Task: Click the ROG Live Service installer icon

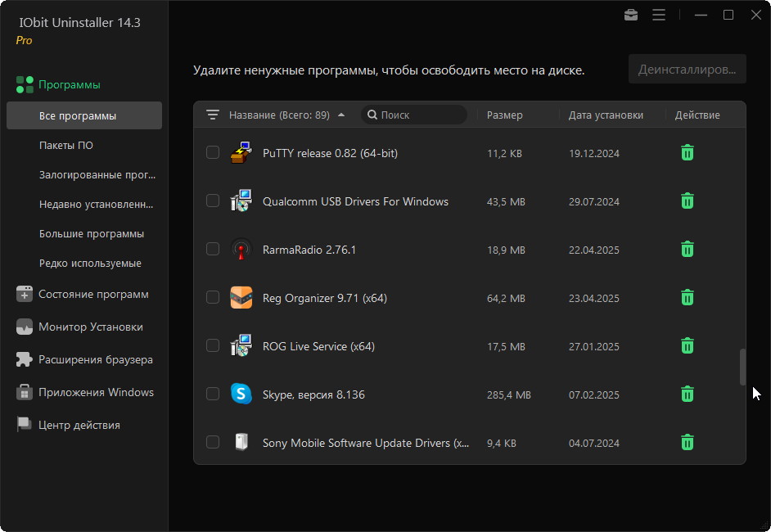Action: tap(241, 345)
